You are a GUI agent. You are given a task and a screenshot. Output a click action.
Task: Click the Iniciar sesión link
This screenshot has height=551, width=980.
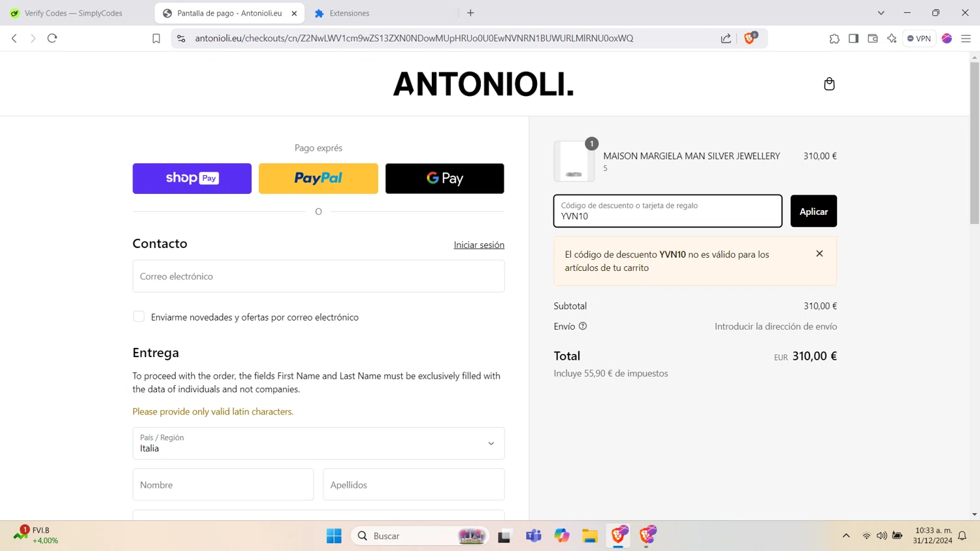pyautogui.click(x=479, y=245)
